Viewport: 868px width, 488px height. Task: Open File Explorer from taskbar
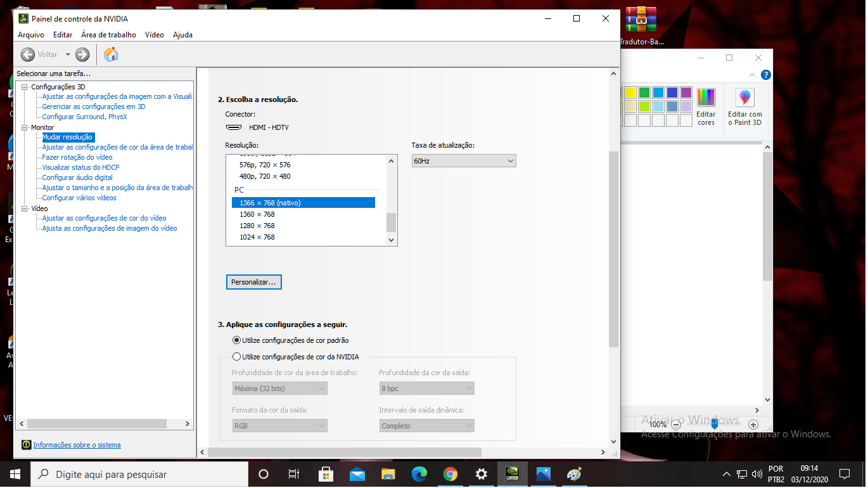pos(388,474)
